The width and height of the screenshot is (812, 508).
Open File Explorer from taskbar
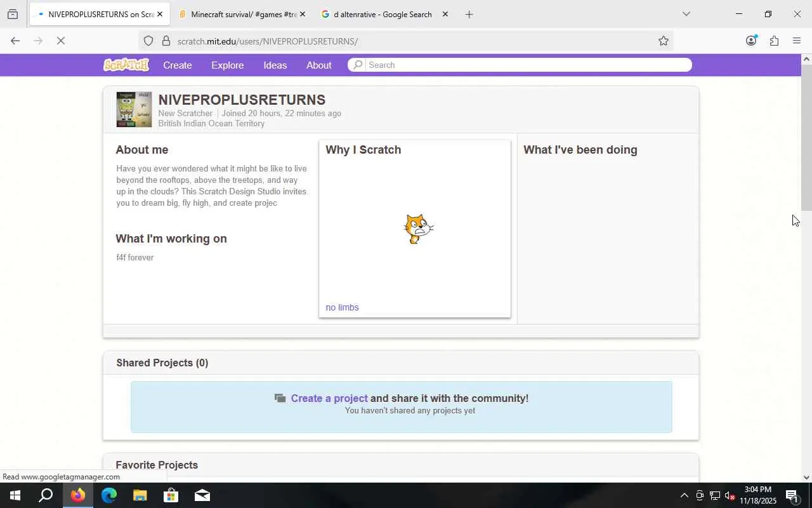(x=140, y=495)
